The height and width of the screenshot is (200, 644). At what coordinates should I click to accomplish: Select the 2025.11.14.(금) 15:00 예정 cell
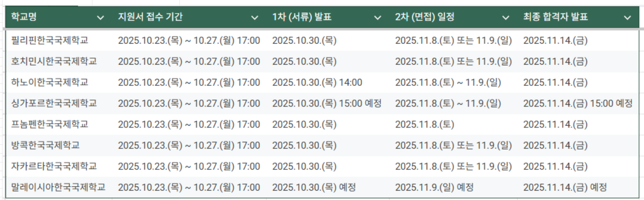pyautogui.click(x=578, y=103)
